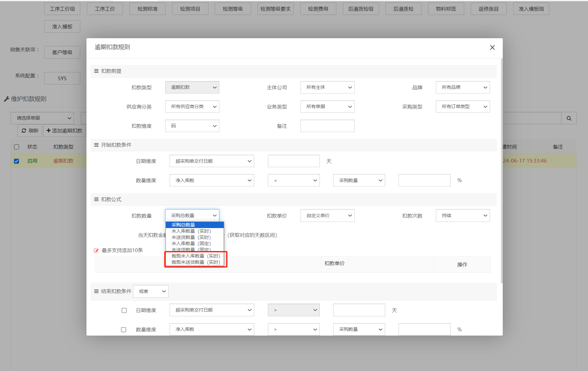This screenshot has height=371, width=588.
Task: Open the 主体公司 dropdown
Action: pos(327,88)
